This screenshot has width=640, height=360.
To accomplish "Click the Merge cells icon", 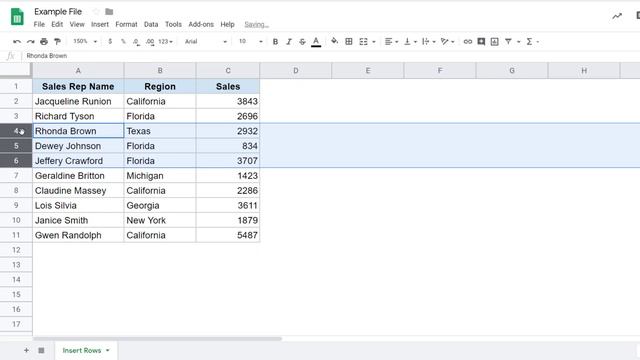I will point(363,42).
